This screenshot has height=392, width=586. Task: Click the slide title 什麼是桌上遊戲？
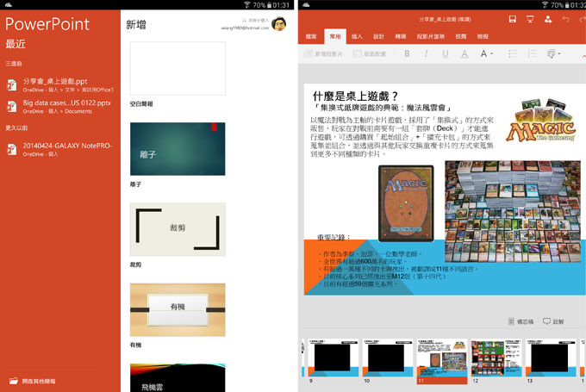355,96
